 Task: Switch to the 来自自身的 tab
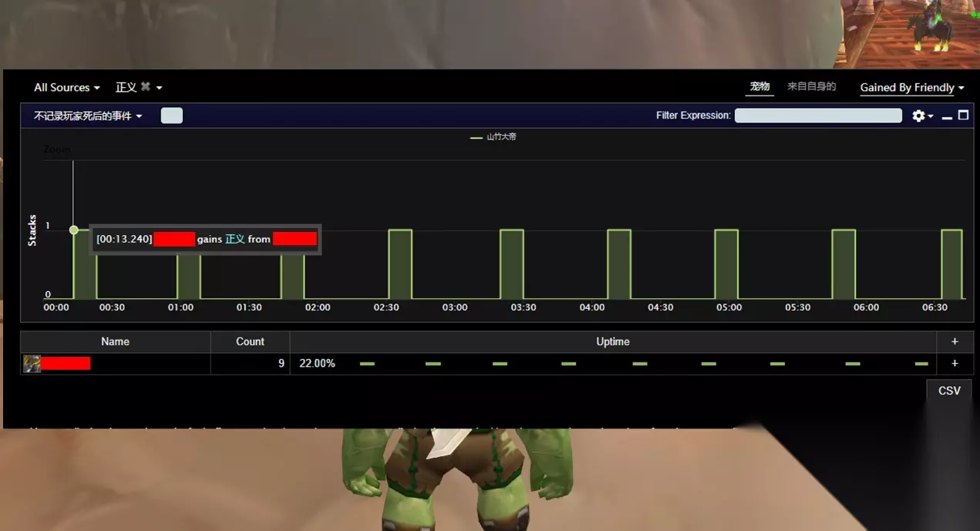point(811,87)
